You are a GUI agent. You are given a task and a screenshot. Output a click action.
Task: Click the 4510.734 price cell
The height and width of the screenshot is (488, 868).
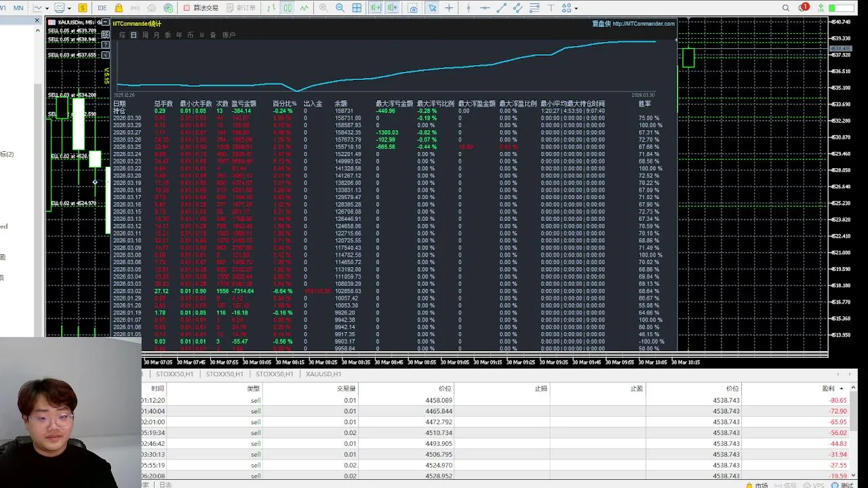tap(439, 433)
